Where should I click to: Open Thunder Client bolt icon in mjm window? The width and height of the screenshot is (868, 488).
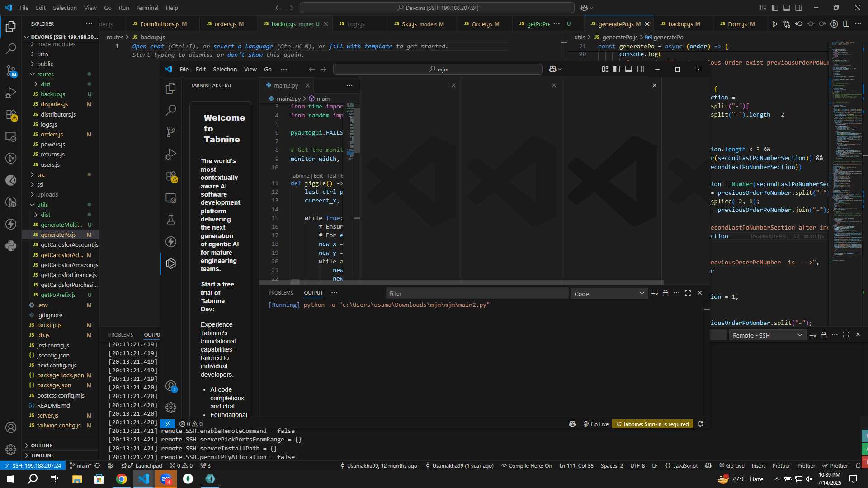click(x=171, y=242)
